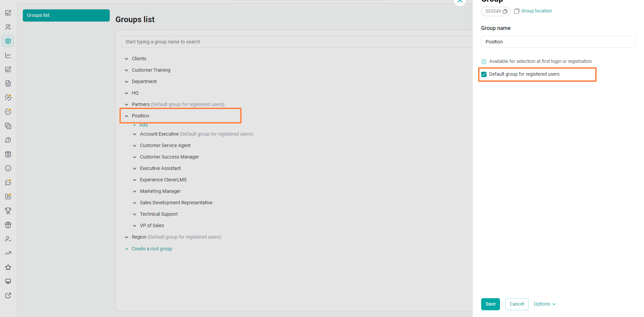Screen dimensions: 644x317
Task: Open the external link sidebar icon
Action: click(x=8, y=295)
